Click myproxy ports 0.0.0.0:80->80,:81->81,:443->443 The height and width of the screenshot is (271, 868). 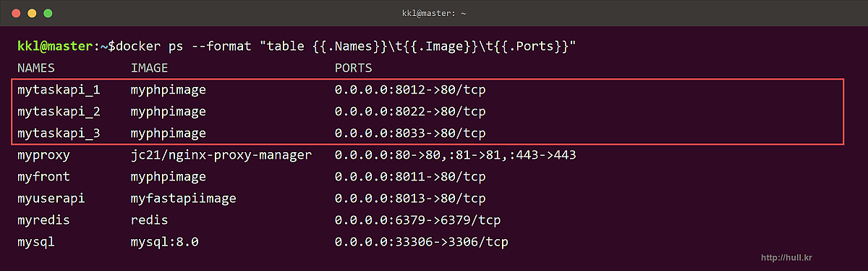(456, 155)
